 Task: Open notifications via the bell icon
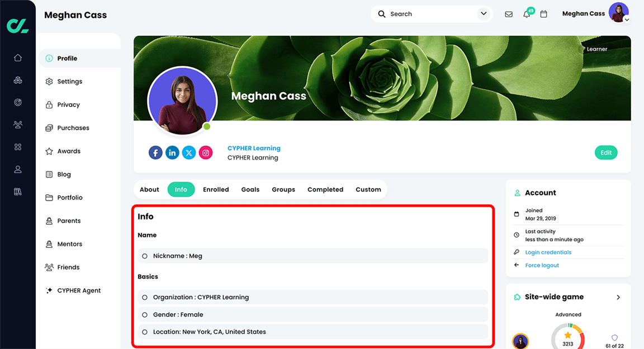pos(526,13)
